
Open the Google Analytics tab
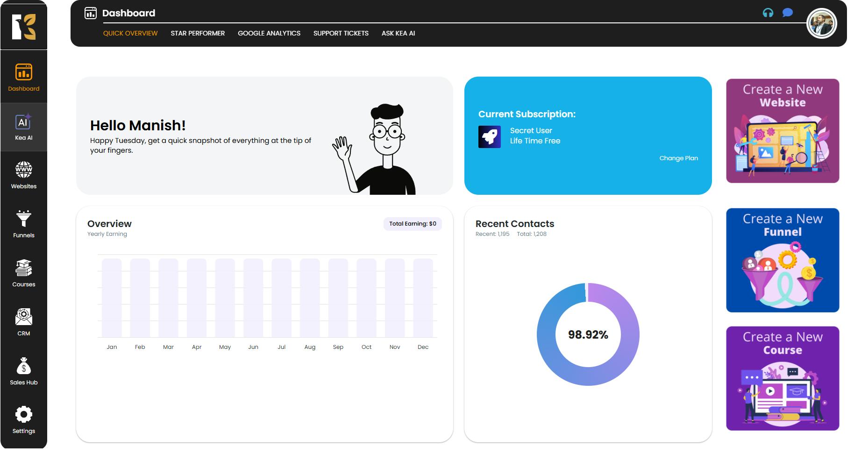[269, 33]
